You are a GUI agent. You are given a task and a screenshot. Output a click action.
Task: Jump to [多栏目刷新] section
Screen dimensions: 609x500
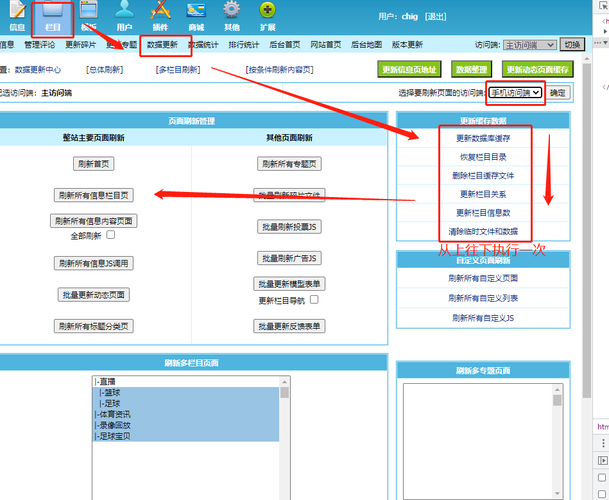(x=178, y=70)
